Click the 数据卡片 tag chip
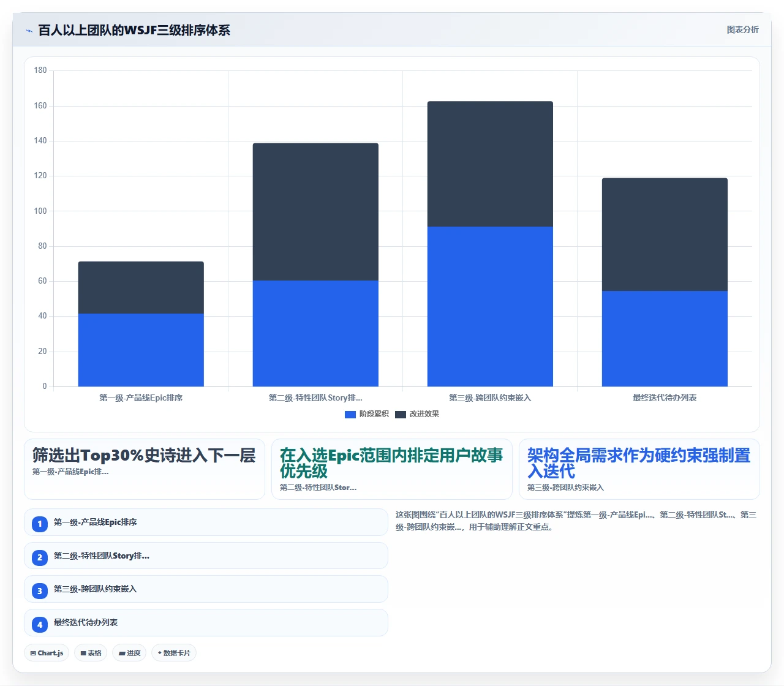This screenshot has width=784, height=686. [174, 653]
